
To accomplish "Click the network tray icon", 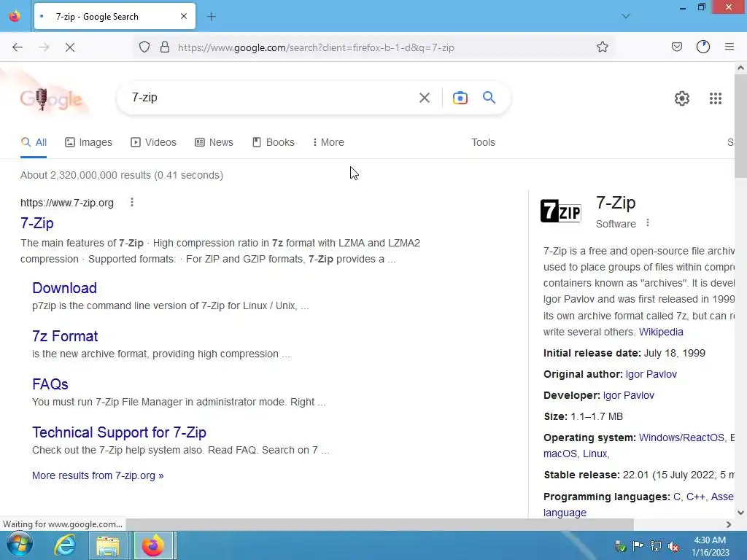I will point(656,546).
